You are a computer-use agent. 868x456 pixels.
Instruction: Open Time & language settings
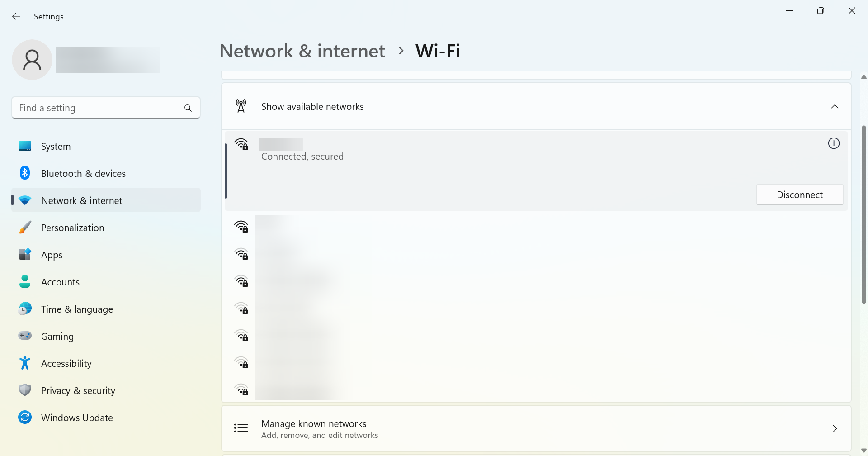tap(77, 309)
